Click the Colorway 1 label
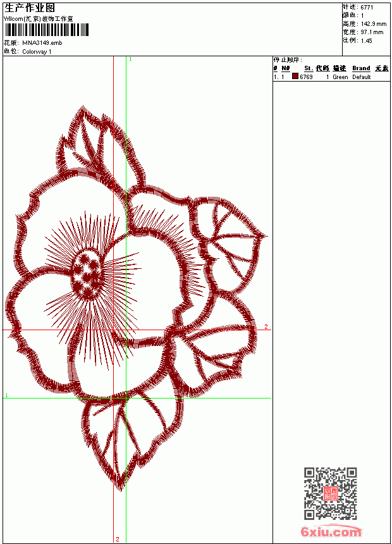This screenshot has height=544, width=392. [37, 52]
